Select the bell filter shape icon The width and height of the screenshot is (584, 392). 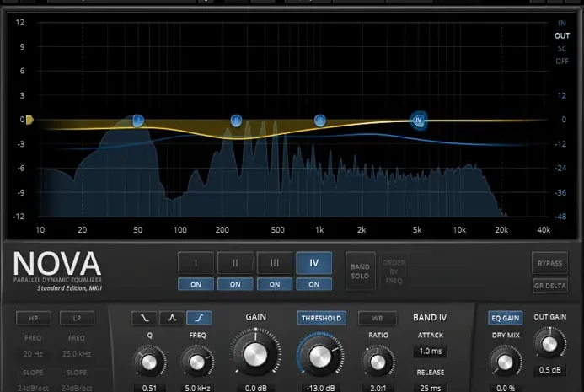click(172, 318)
